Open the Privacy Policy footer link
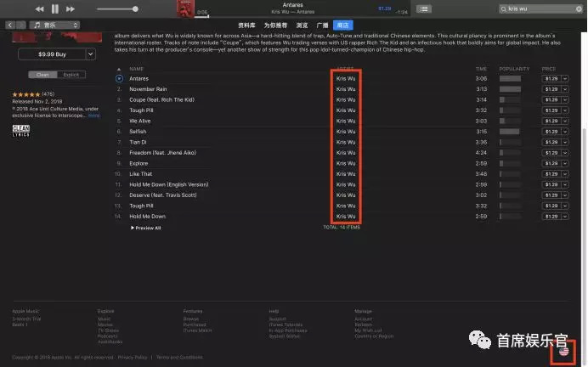 [x=133, y=358]
